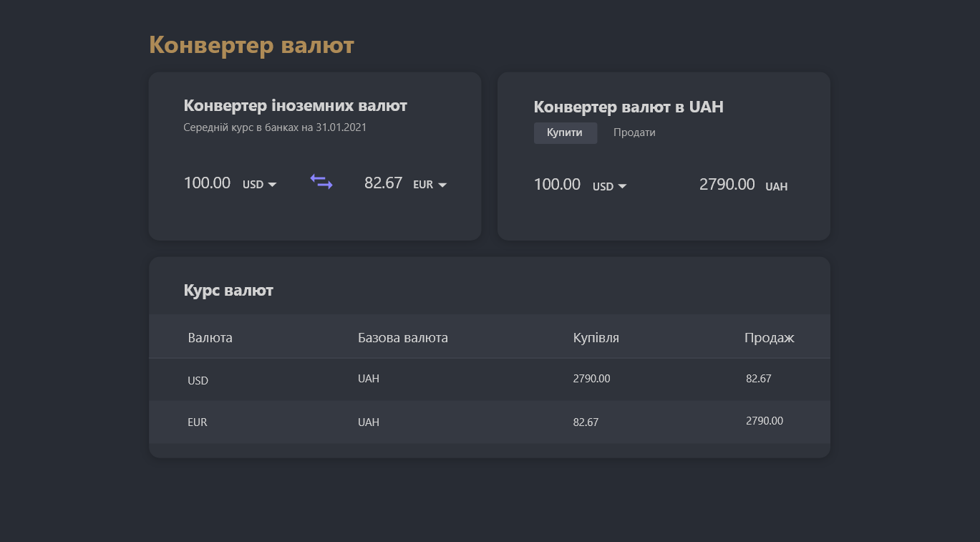Switch to the Продати tab
Image resolution: width=980 pixels, height=542 pixels.
pyautogui.click(x=634, y=132)
